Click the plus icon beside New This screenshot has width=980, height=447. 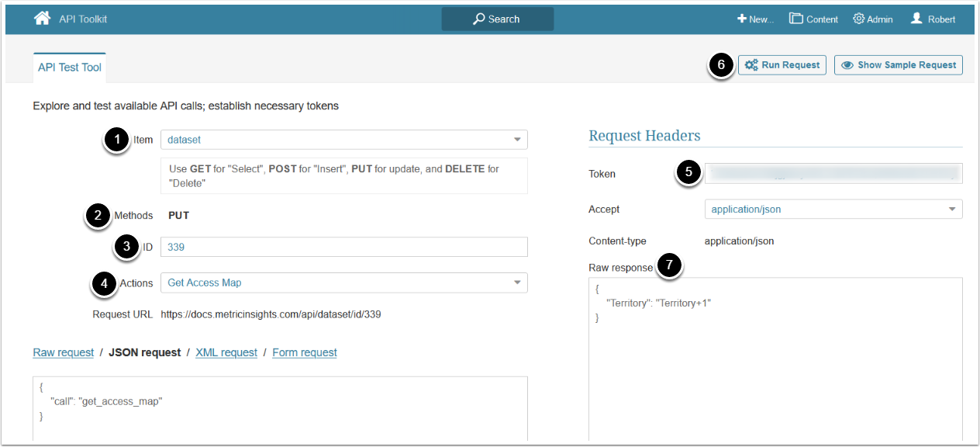[x=741, y=19]
